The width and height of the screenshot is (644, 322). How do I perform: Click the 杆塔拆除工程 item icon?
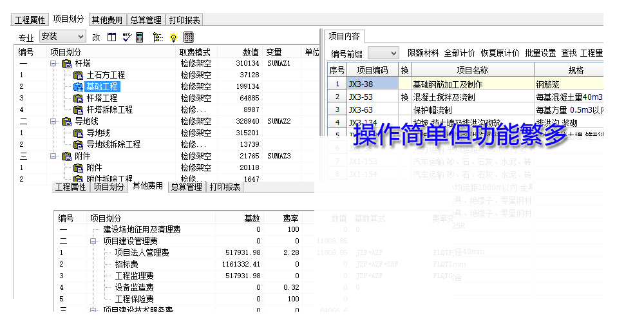tap(79, 109)
